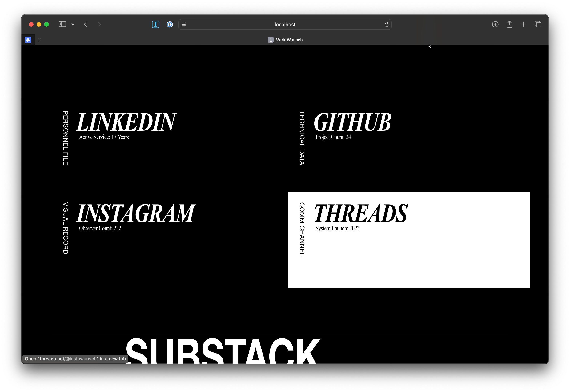
Task: Toggle the Safari sidebar
Action: 62,24
